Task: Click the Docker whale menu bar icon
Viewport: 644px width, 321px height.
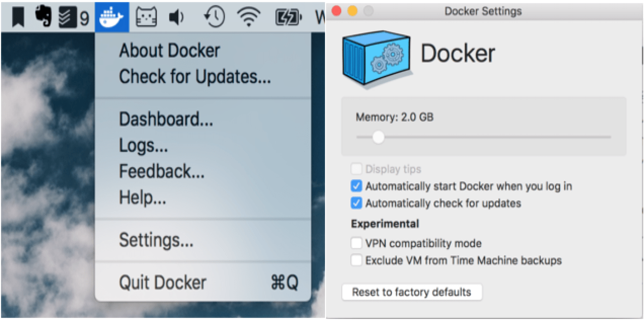Action: (x=112, y=15)
